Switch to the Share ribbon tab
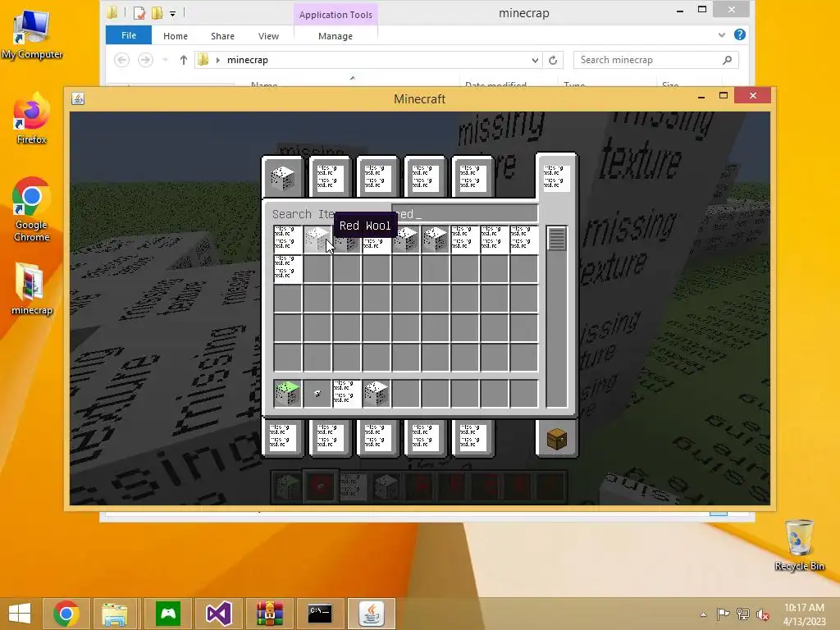 222,36
